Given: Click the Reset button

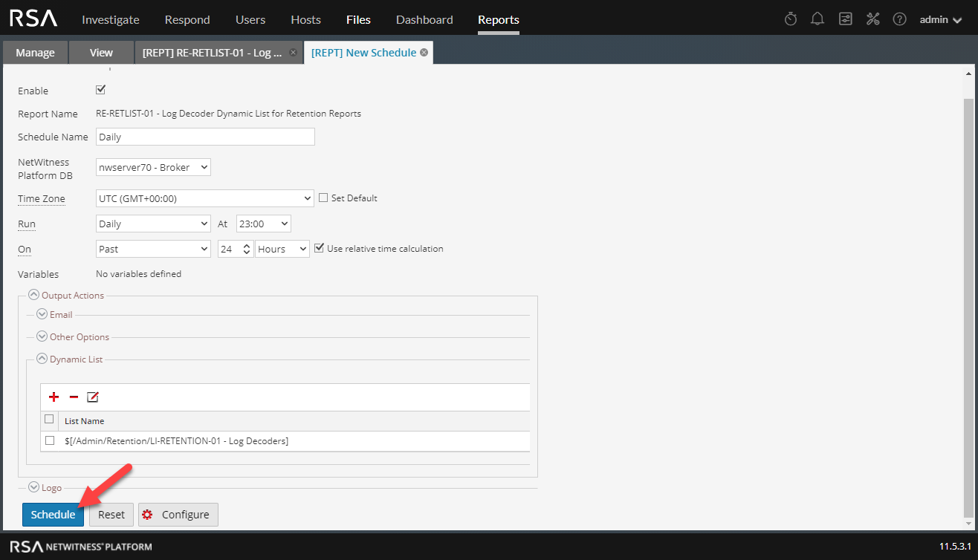Looking at the screenshot, I should pos(111,515).
